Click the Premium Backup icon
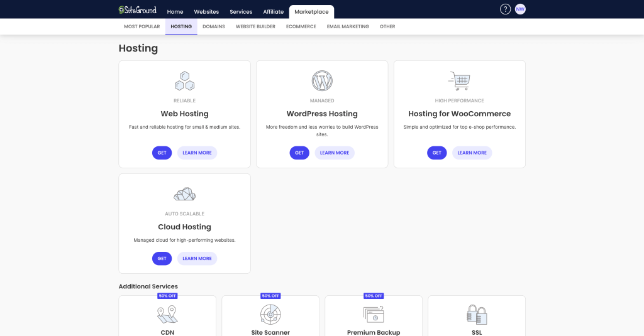644x336 pixels. tap(374, 313)
